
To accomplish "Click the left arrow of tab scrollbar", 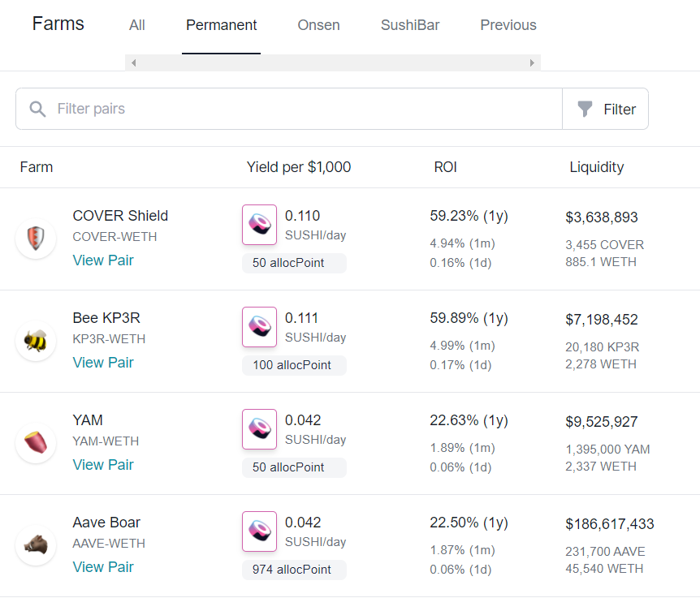I will [133, 62].
